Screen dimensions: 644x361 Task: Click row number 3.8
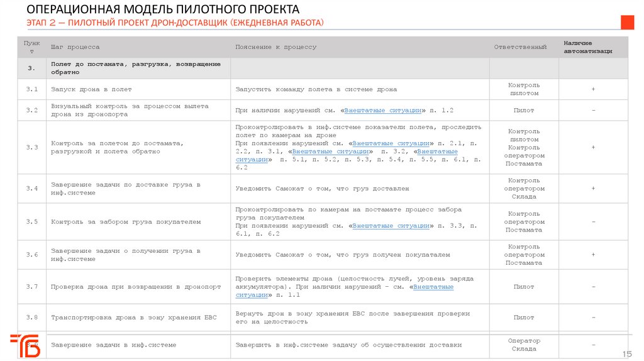pyautogui.click(x=31, y=318)
